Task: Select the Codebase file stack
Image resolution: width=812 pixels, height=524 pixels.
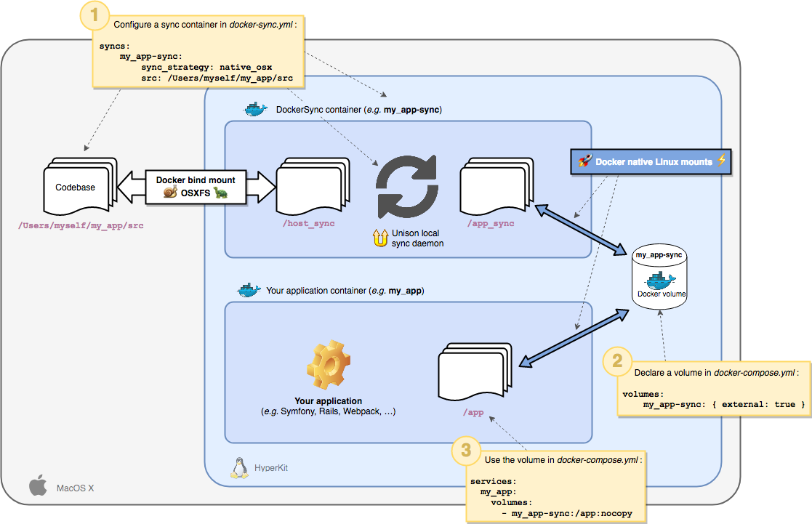Action: point(80,186)
